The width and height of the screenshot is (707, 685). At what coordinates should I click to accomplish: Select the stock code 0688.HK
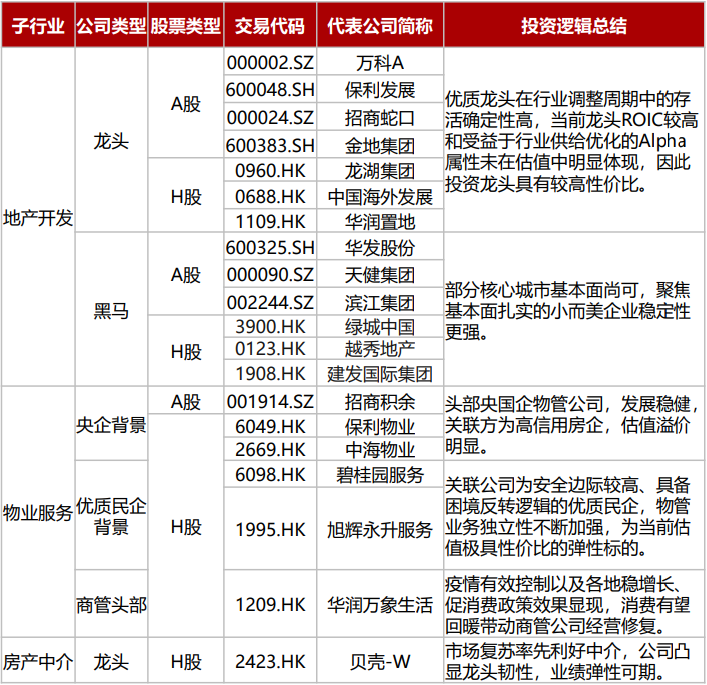(x=270, y=196)
